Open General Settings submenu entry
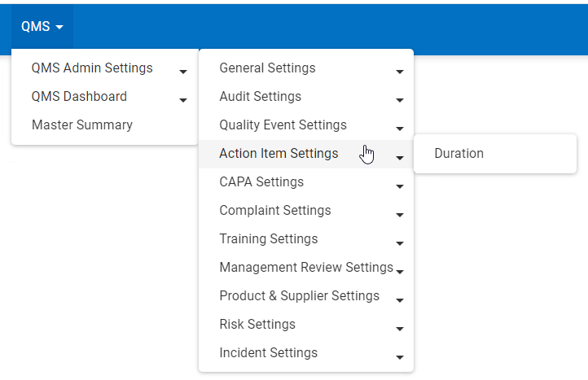Image resolution: width=588 pixels, height=380 pixels. [x=267, y=68]
